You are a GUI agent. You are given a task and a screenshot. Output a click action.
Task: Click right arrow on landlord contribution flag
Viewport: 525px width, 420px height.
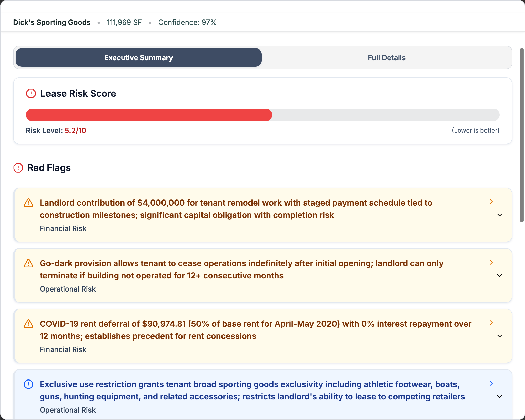(x=491, y=202)
